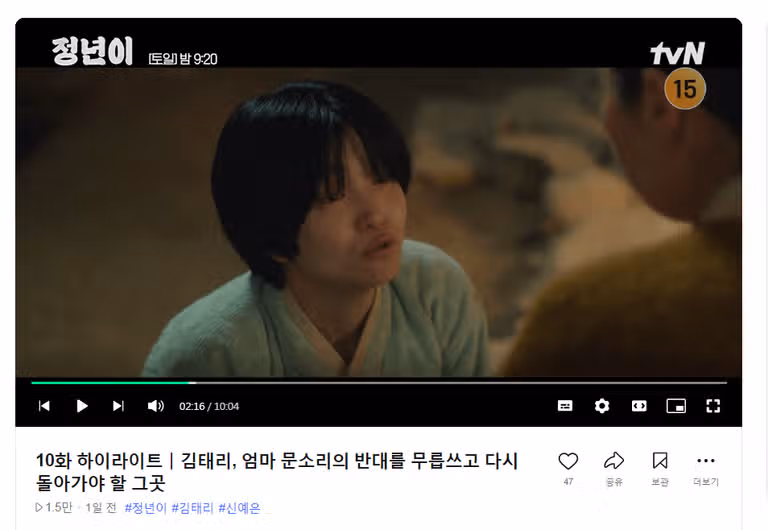Share this video via the arrow icon

614,461
